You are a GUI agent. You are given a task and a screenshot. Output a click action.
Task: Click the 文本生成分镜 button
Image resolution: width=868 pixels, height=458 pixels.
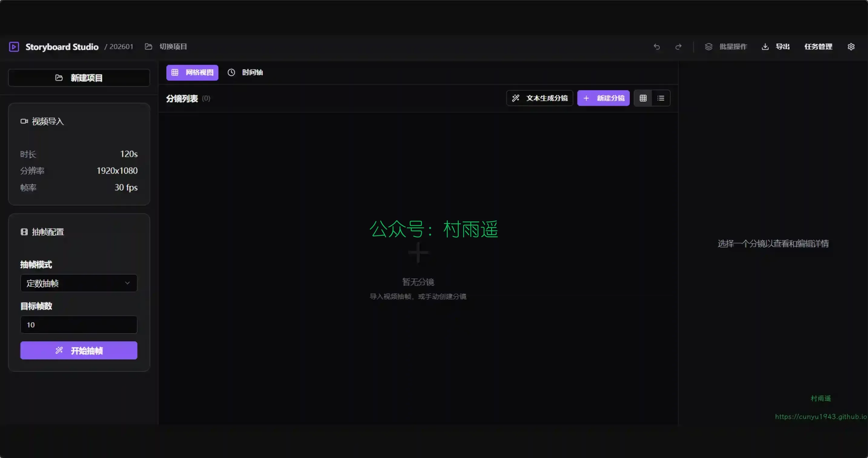pos(540,98)
